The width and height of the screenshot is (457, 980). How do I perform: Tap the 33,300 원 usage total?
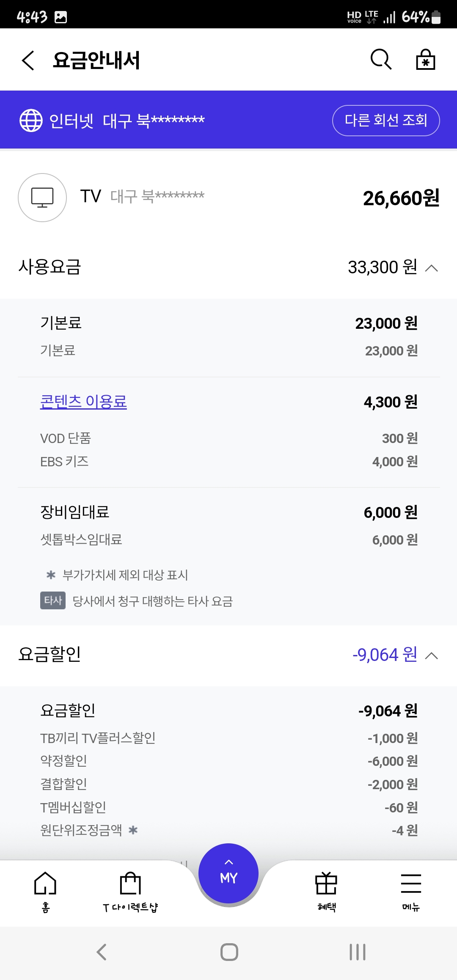[382, 267]
